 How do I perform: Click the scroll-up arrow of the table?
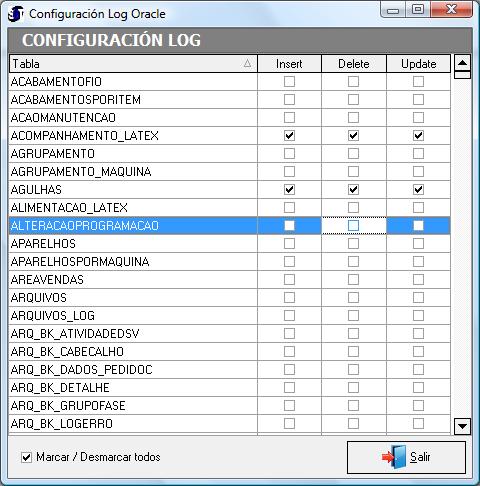(462, 63)
